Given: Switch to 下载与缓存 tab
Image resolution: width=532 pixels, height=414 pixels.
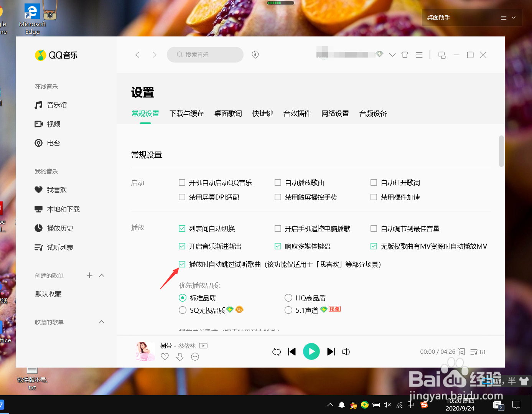Looking at the screenshot, I should click(187, 113).
